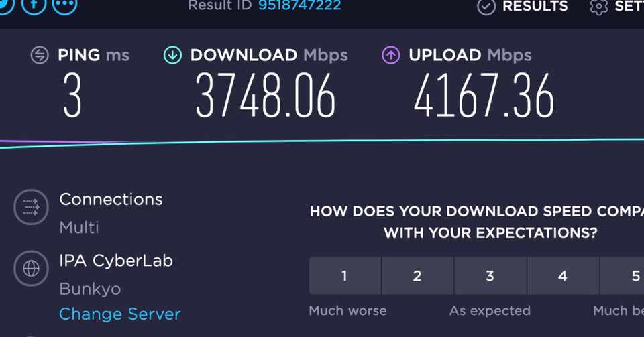Click the Download arrow icon
The height and width of the screenshot is (337, 644).
coord(172,55)
